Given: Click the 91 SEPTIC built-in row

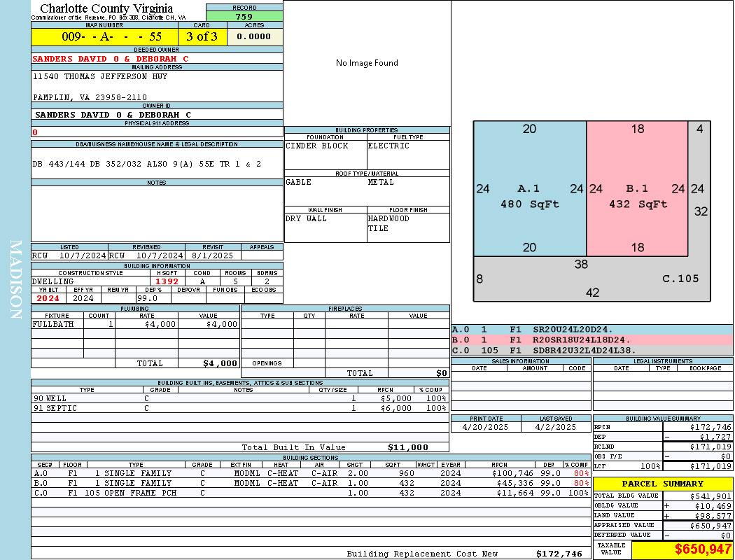Looking at the screenshot, I should (x=240, y=408).
